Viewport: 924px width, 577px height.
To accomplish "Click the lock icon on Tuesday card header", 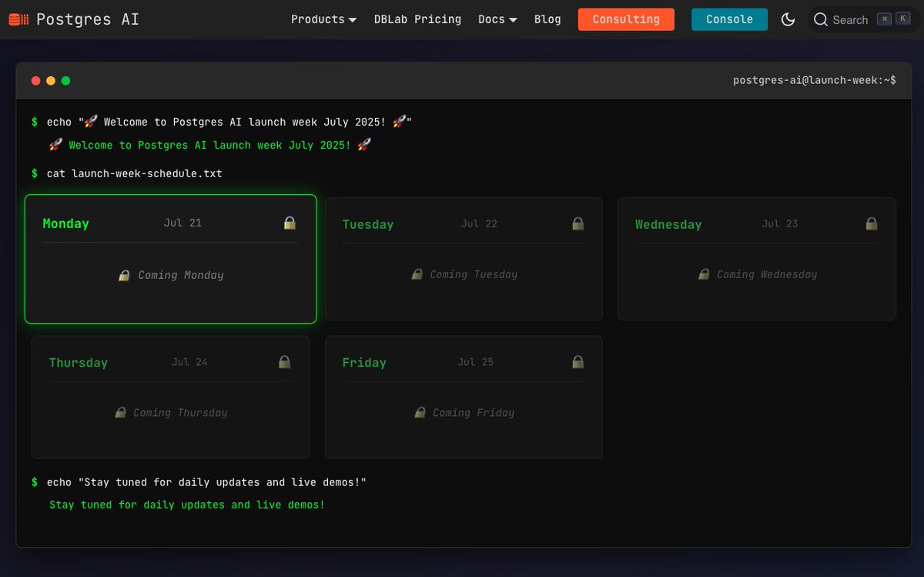I will coord(577,223).
